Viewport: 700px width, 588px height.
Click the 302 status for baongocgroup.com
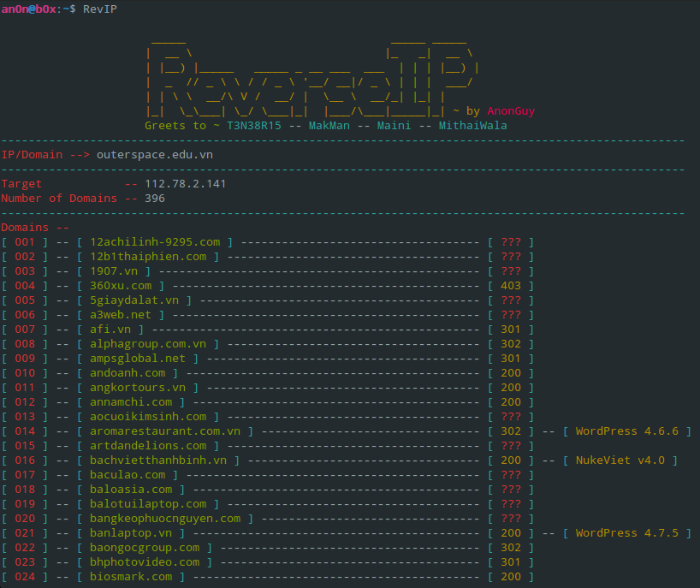pos(511,548)
